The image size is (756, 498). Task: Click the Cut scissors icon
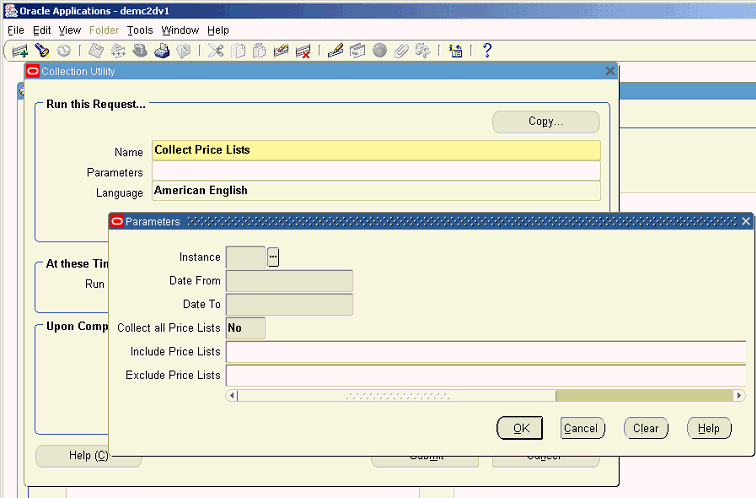coord(216,50)
